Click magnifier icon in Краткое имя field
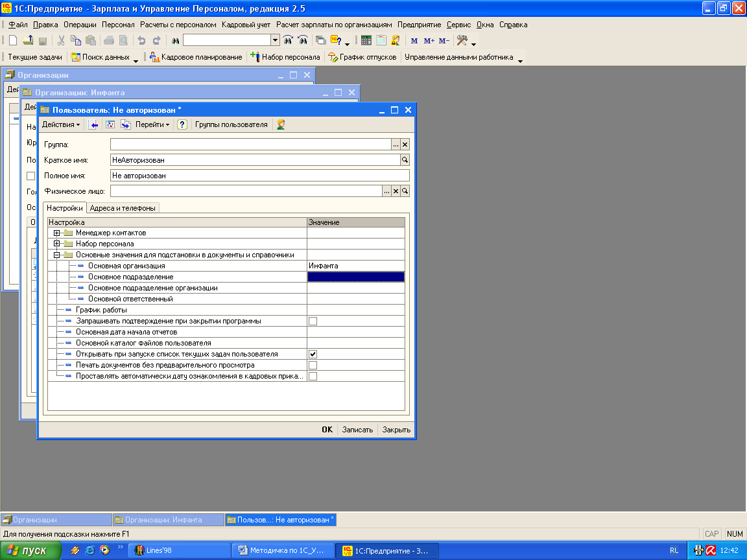 pos(405,160)
